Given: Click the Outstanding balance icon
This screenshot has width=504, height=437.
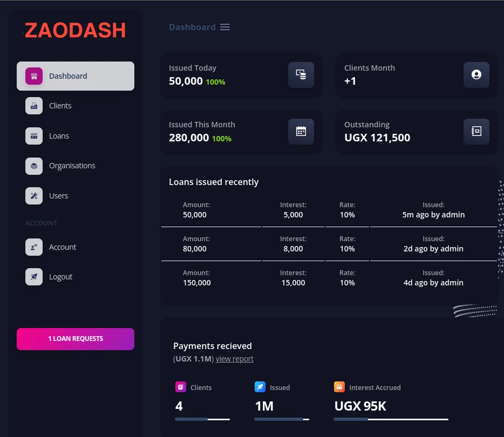Looking at the screenshot, I should point(476,131).
